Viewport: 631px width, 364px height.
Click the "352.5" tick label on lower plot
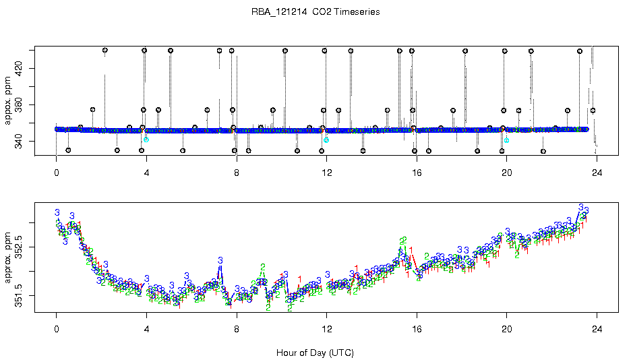[19, 247]
